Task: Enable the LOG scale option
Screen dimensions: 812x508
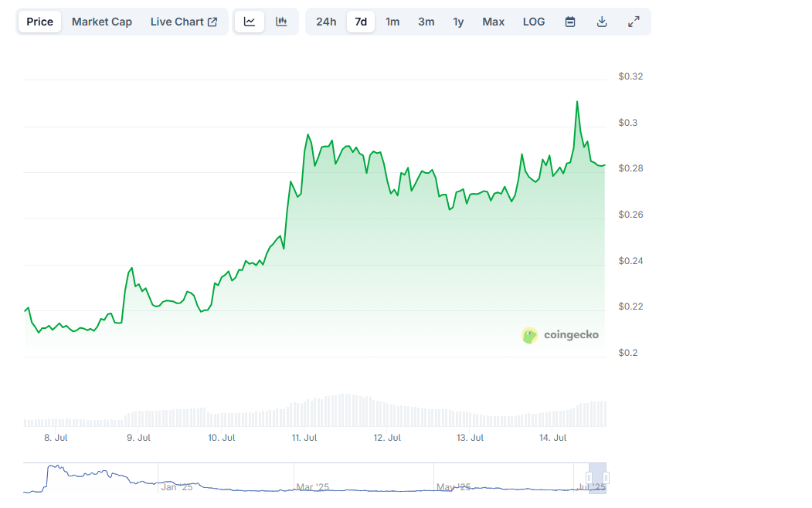Action: coord(533,21)
